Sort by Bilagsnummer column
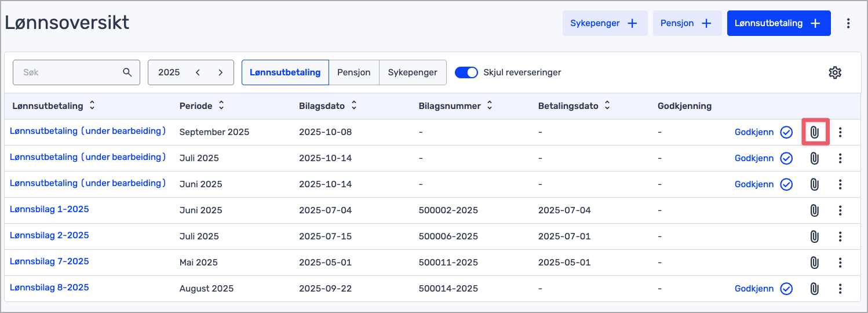Image resolution: width=868 pixels, height=313 pixels. (x=489, y=106)
